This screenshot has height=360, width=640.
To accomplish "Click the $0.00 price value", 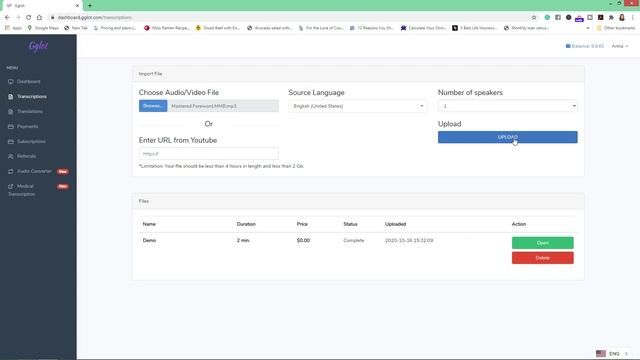I will [303, 240].
